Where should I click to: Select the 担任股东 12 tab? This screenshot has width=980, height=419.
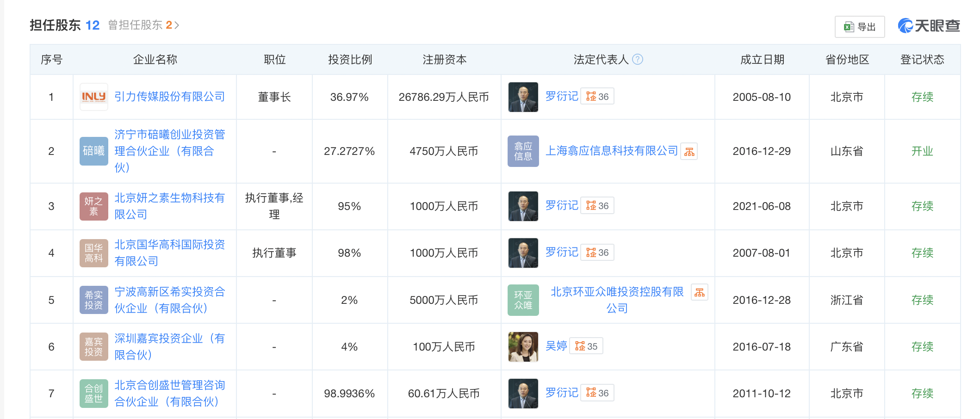point(65,25)
